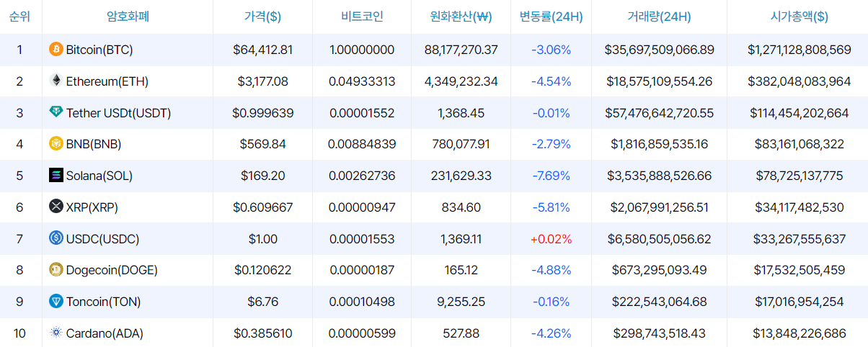Viewport: 868px width, 347px height.
Task: Sort by 비트코인 column header
Action: pyautogui.click(x=363, y=17)
